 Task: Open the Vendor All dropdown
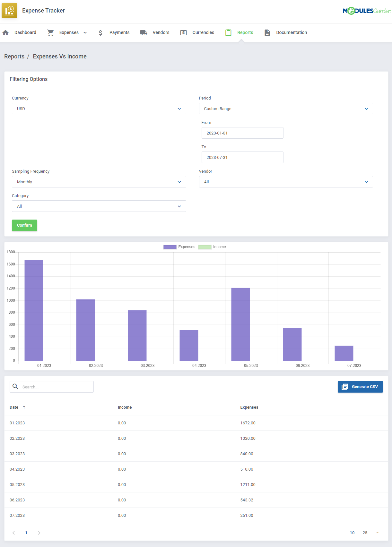coord(286,182)
